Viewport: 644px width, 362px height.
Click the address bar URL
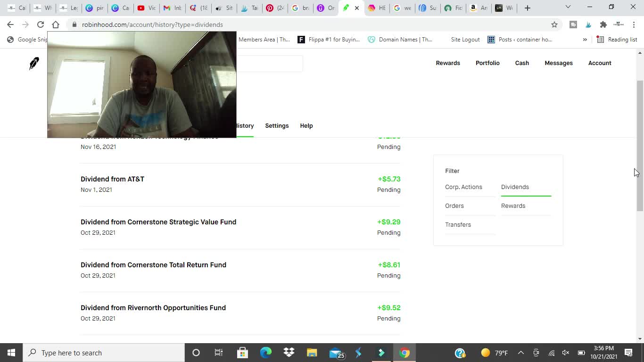(x=152, y=25)
